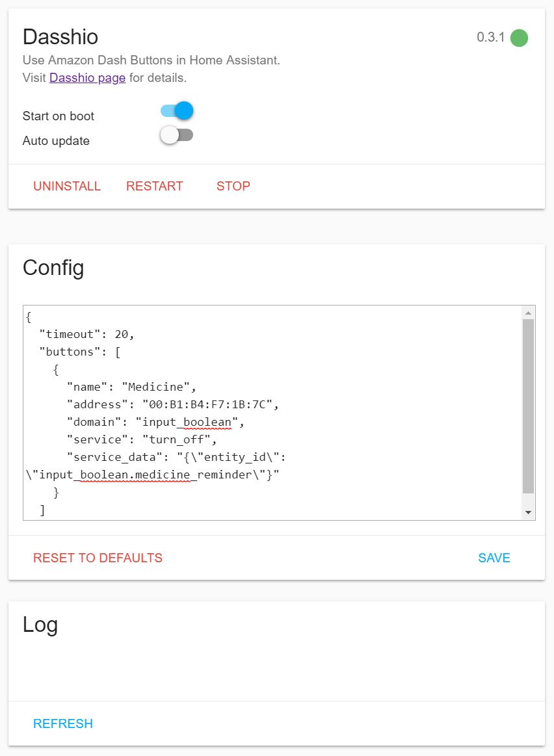Viewport: 554px width, 756px height.
Task: Disable the Start on boot switch
Action: 177,111
